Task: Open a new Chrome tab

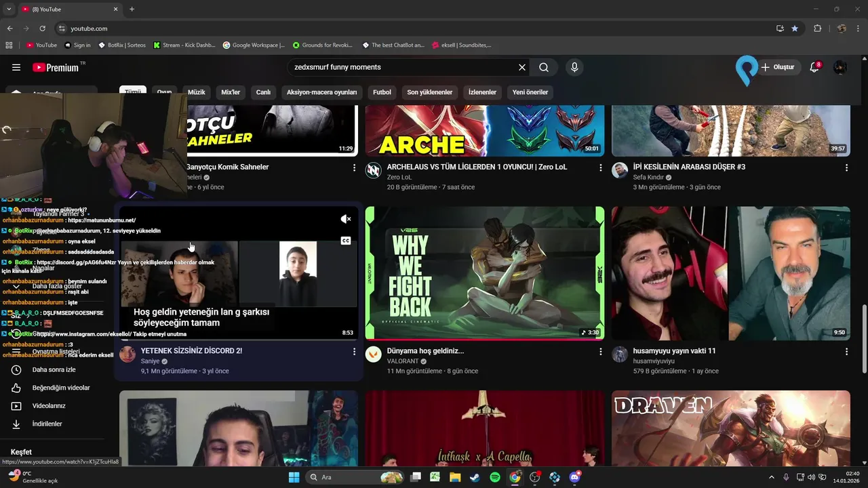Action: (132, 9)
